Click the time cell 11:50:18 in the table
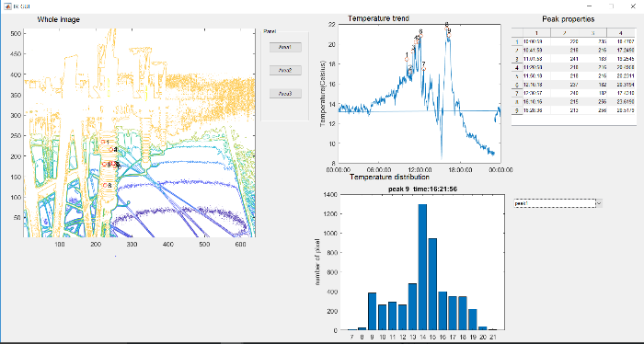Screen dimensions: 644x344 [536, 75]
